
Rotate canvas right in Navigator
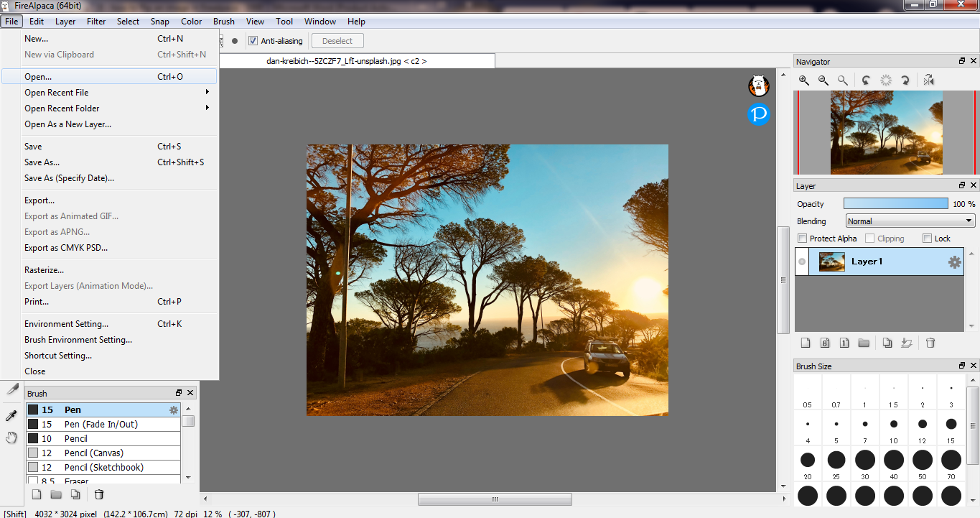905,80
